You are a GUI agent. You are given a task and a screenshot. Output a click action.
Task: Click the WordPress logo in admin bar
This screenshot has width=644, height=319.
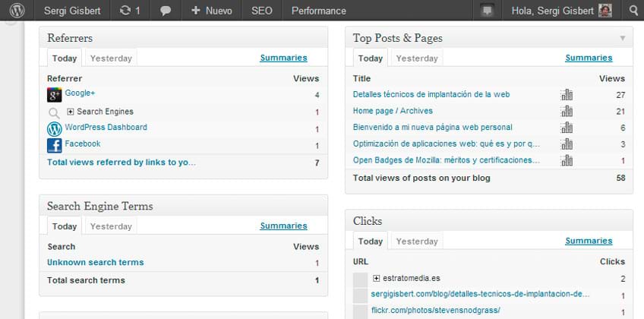pyautogui.click(x=17, y=11)
